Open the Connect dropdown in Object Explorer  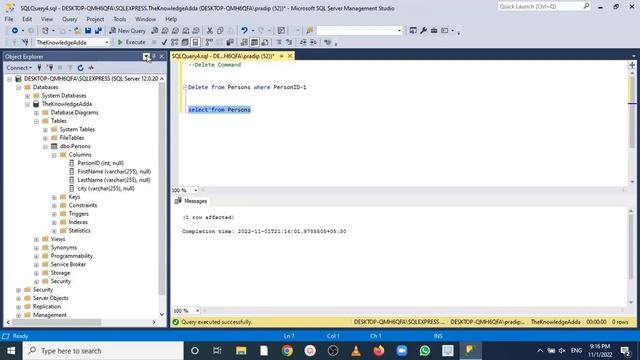[x=19, y=68]
